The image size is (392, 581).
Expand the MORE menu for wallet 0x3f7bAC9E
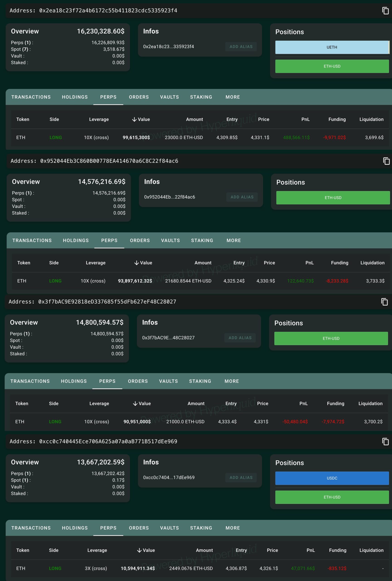(x=231, y=381)
